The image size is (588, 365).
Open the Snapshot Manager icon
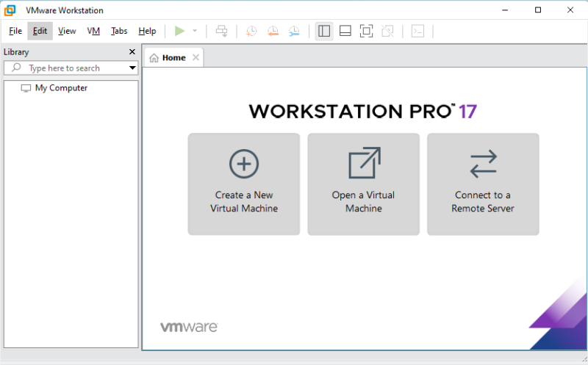[294, 31]
